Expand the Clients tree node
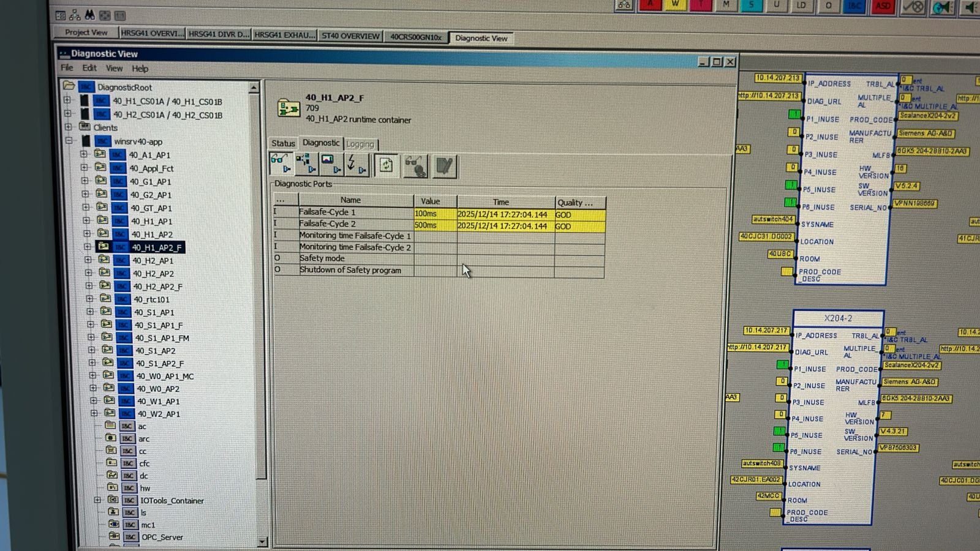 coord(69,127)
